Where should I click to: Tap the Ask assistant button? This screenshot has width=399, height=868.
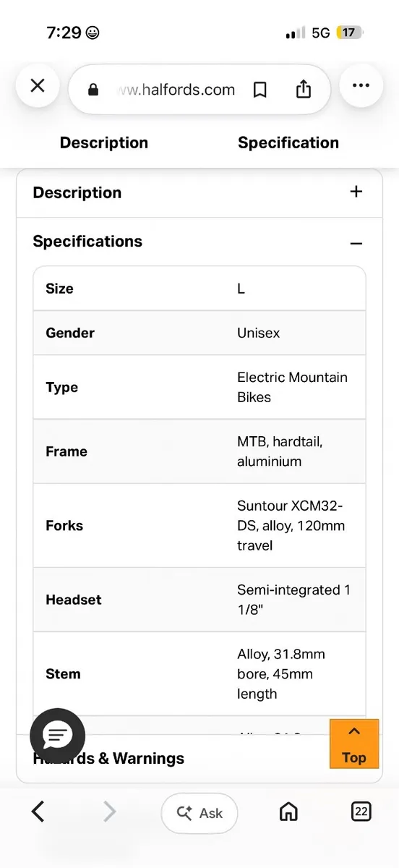199,813
